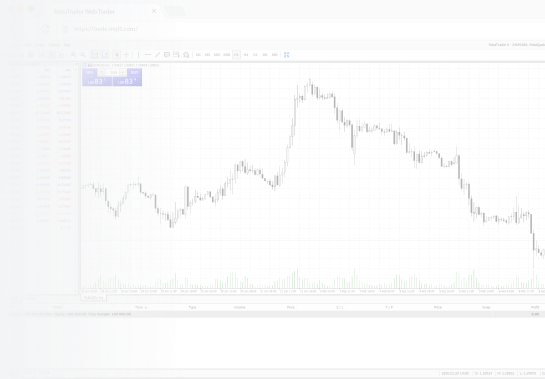
Task: Select the cursor pointer tool
Action: tap(117, 55)
